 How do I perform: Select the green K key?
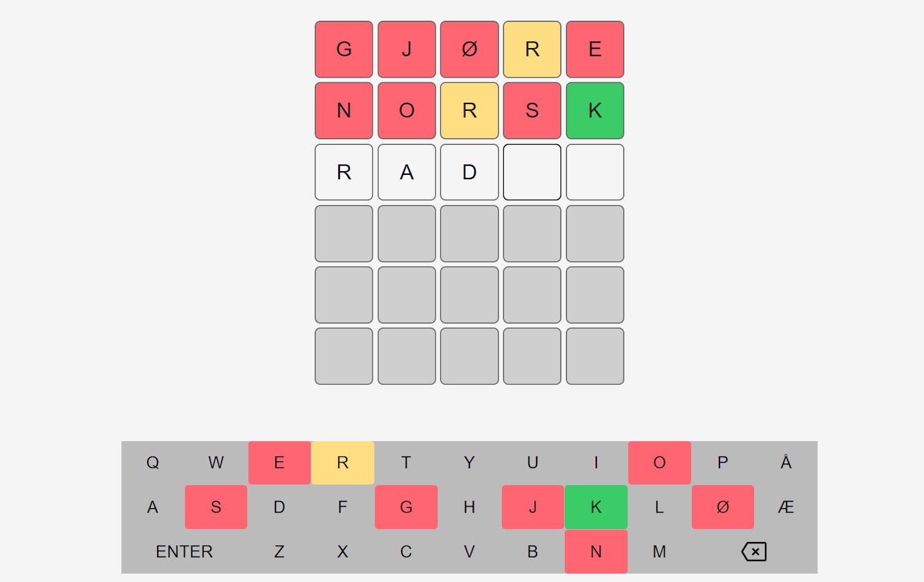coord(596,507)
